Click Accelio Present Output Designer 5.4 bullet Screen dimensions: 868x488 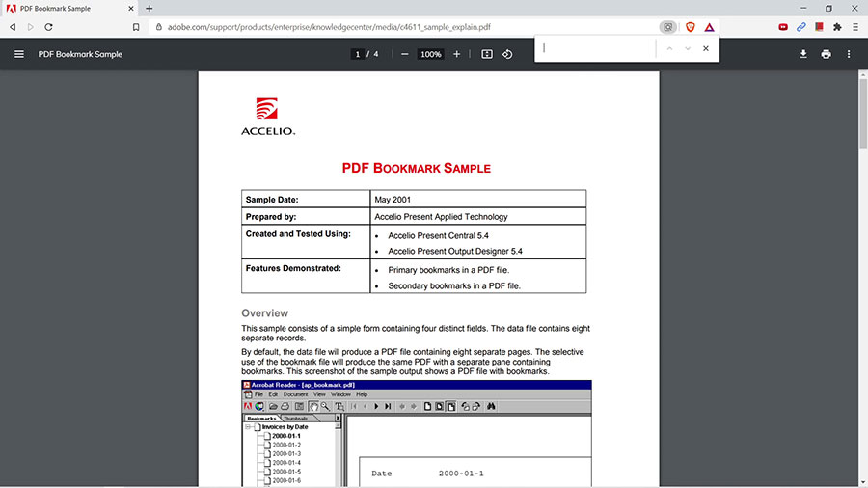pos(455,251)
